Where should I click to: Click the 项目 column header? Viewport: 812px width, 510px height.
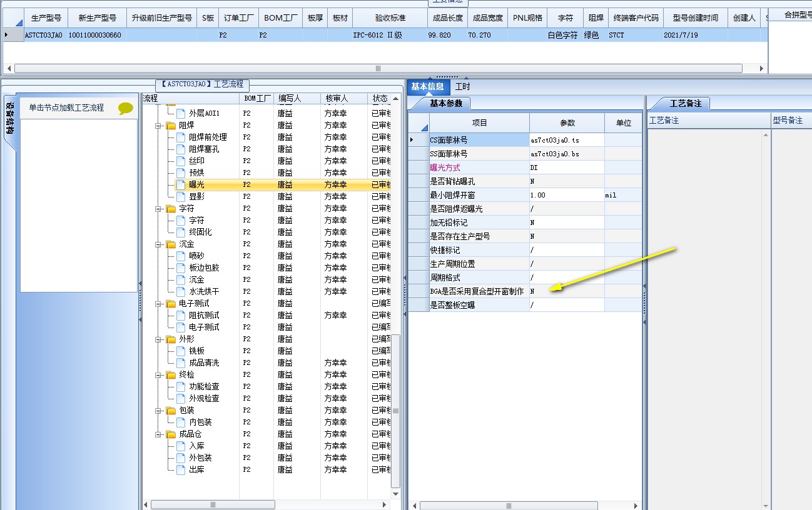point(480,123)
